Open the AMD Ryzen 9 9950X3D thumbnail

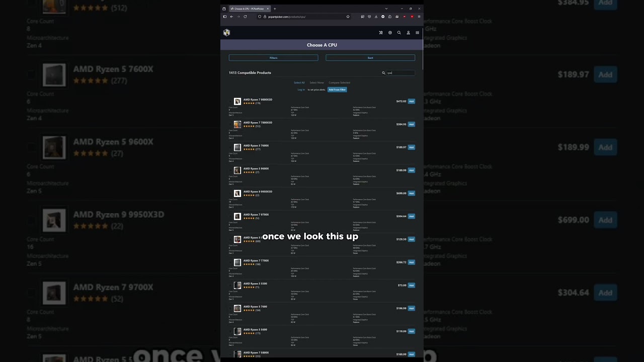(x=237, y=194)
